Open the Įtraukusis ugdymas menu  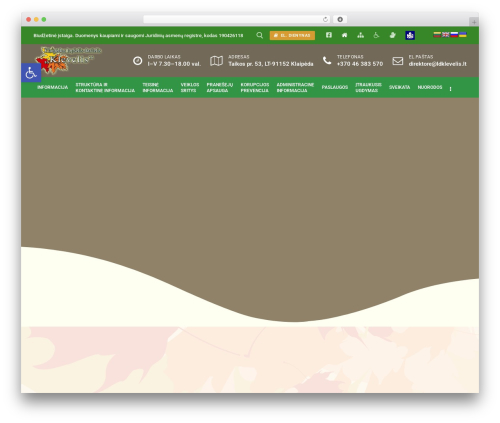[368, 87]
